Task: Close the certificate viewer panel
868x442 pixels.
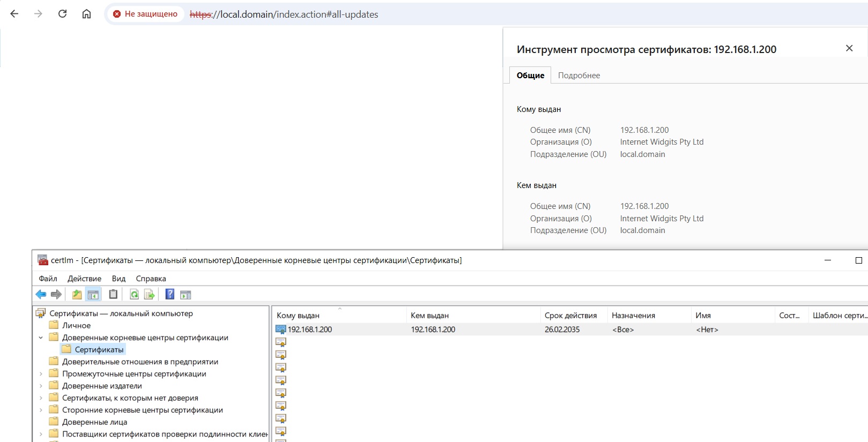Action: pyautogui.click(x=849, y=48)
